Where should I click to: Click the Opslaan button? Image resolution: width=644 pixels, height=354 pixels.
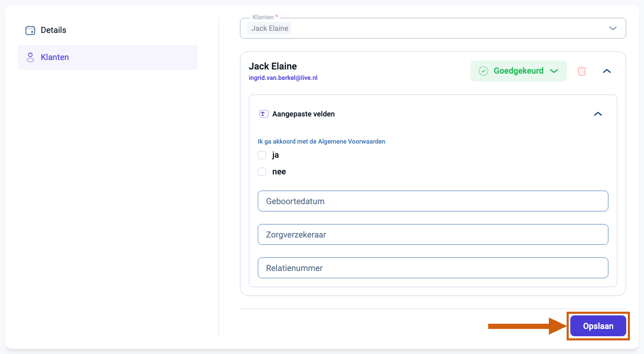coord(598,326)
